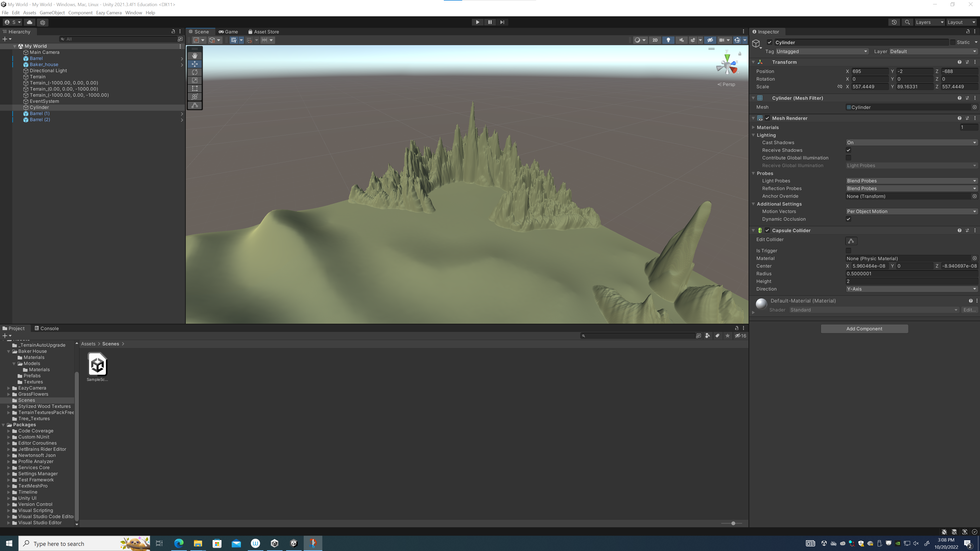
Task: Click Edit Collider icon button
Action: (851, 241)
